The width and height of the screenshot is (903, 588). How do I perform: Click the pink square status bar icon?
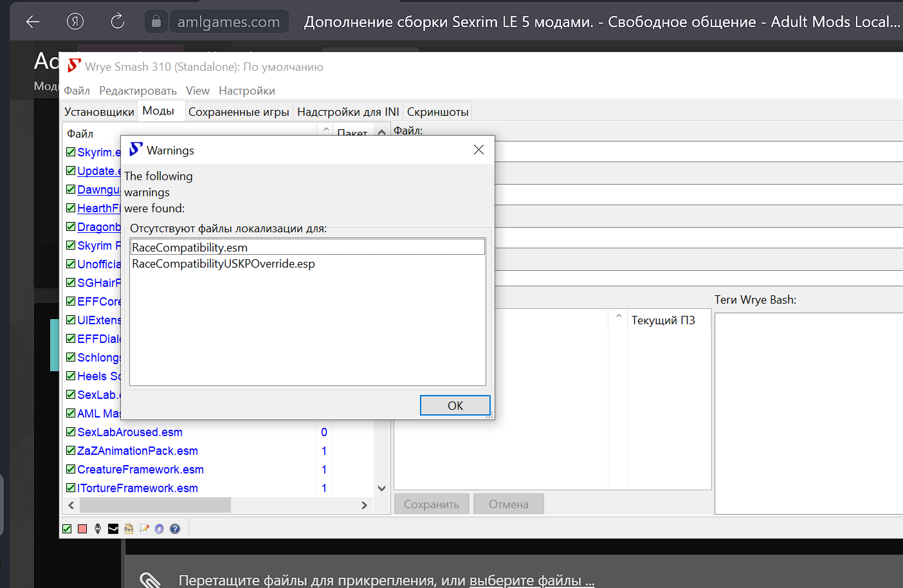pos(82,529)
